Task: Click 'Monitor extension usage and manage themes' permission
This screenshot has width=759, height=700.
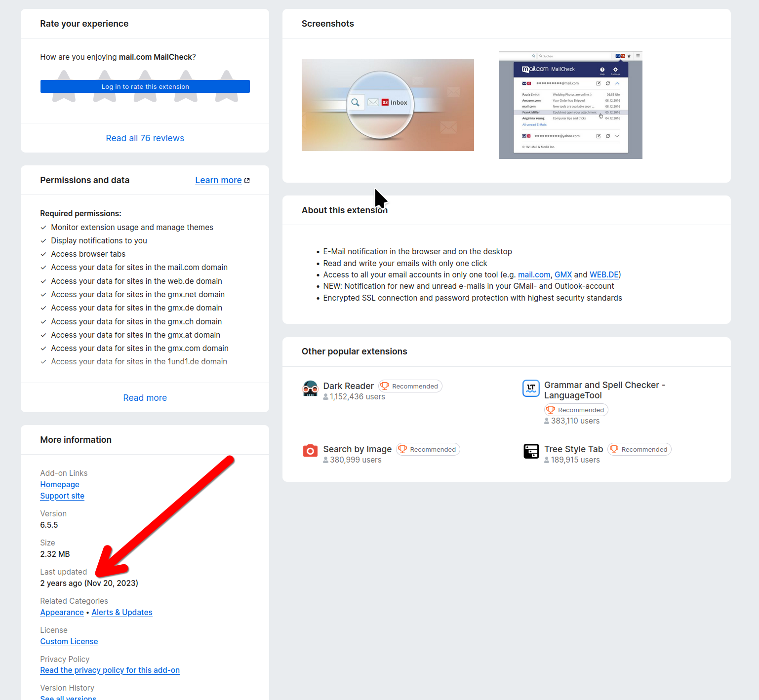Action: pyautogui.click(x=132, y=228)
